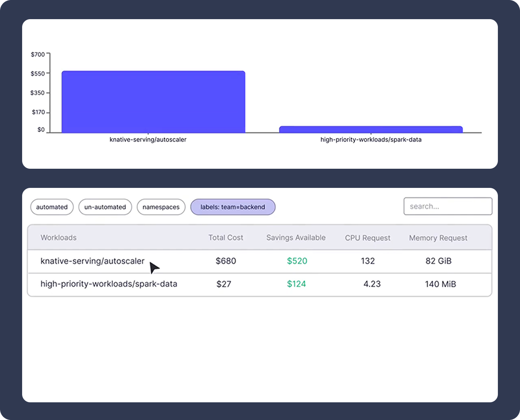The width and height of the screenshot is (520, 420).
Task: Sort by Total Cost column header
Action: [x=226, y=238]
